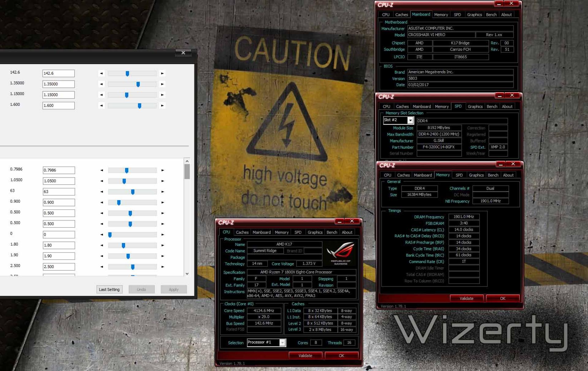Image resolution: width=588 pixels, height=371 pixels.
Task: Click the '14.0 clocks' CAS latency value
Action: click(464, 230)
